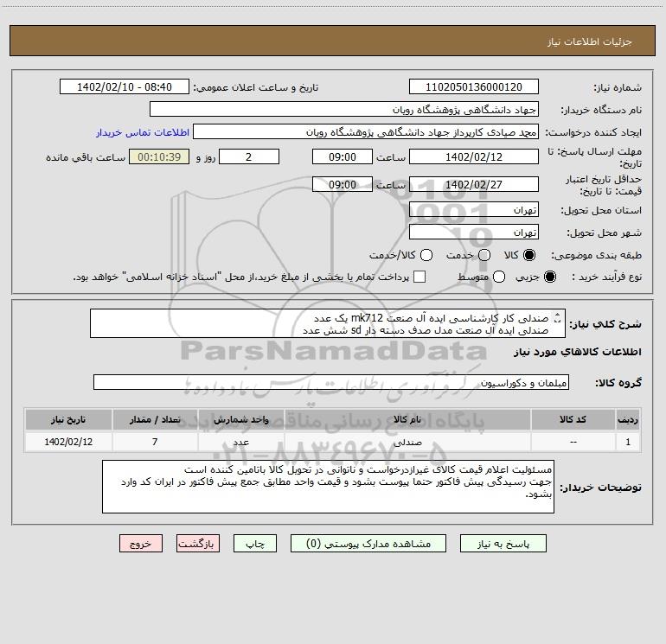Click the کد کالا column header

573,419
